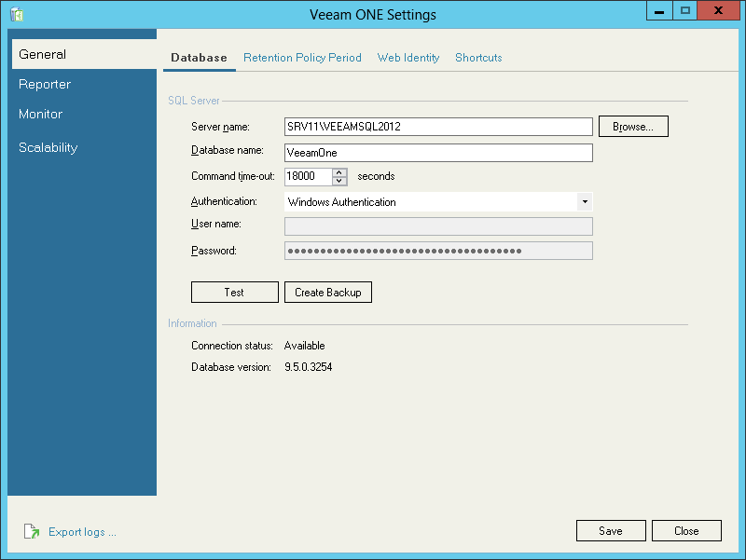This screenshot has height=560, width=746.
Task: Click the Export logs link
Action: [82, 531]
